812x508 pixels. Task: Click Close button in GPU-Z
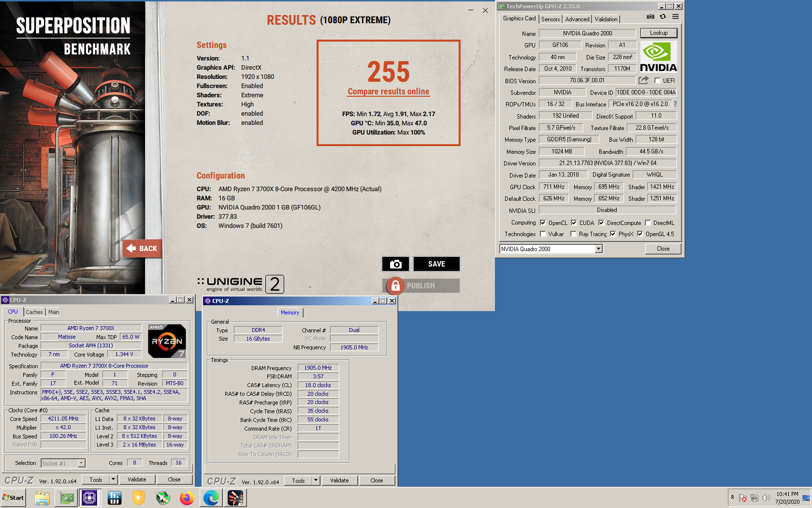[x=663, y=249]
